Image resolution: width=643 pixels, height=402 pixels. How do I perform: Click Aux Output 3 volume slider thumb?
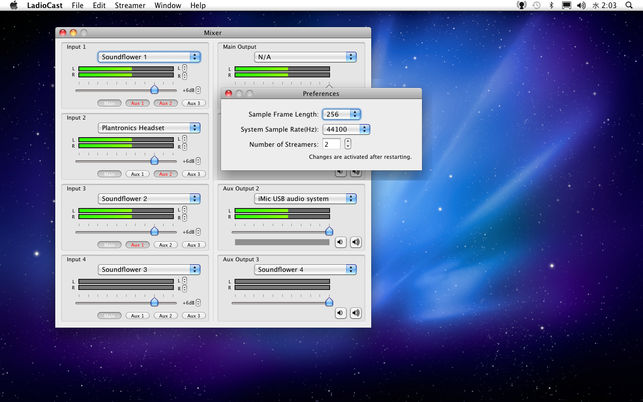click(x=329, y=302)
